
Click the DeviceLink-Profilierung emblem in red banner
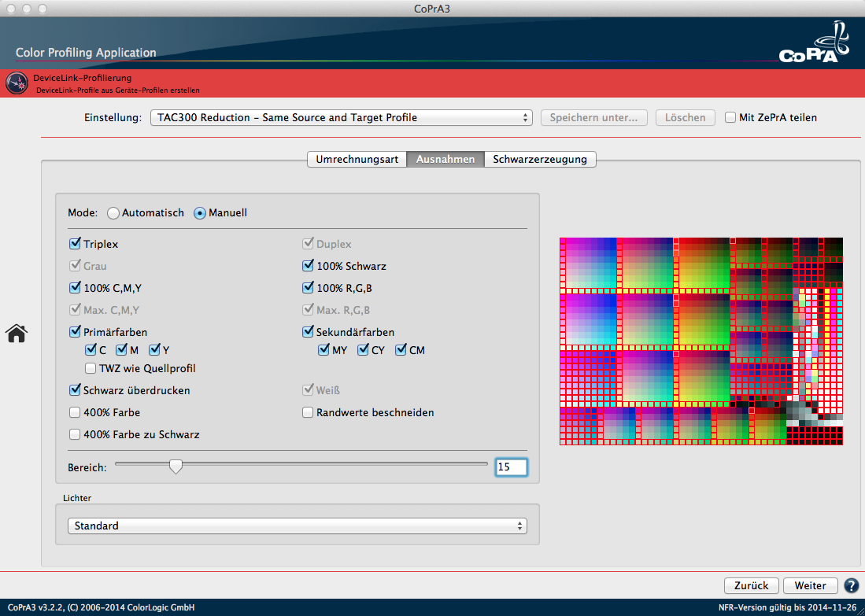click(17, 83)
